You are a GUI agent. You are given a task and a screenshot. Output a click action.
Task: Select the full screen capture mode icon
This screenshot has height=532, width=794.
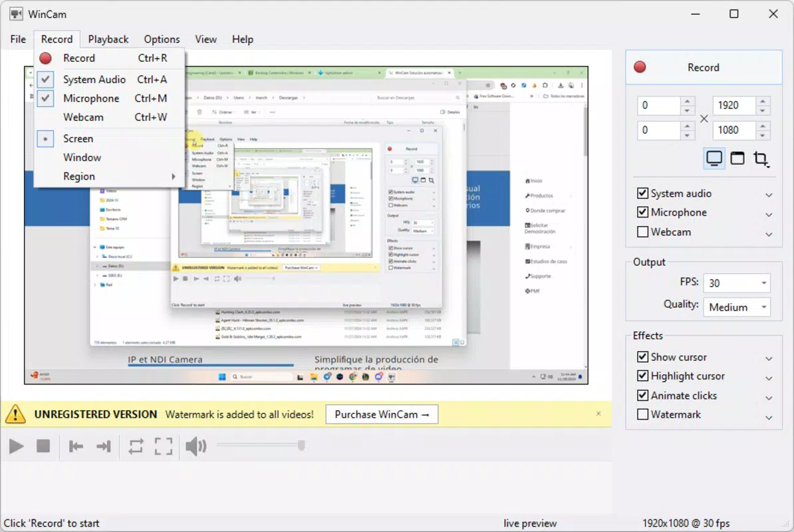[x=714, y=158]
